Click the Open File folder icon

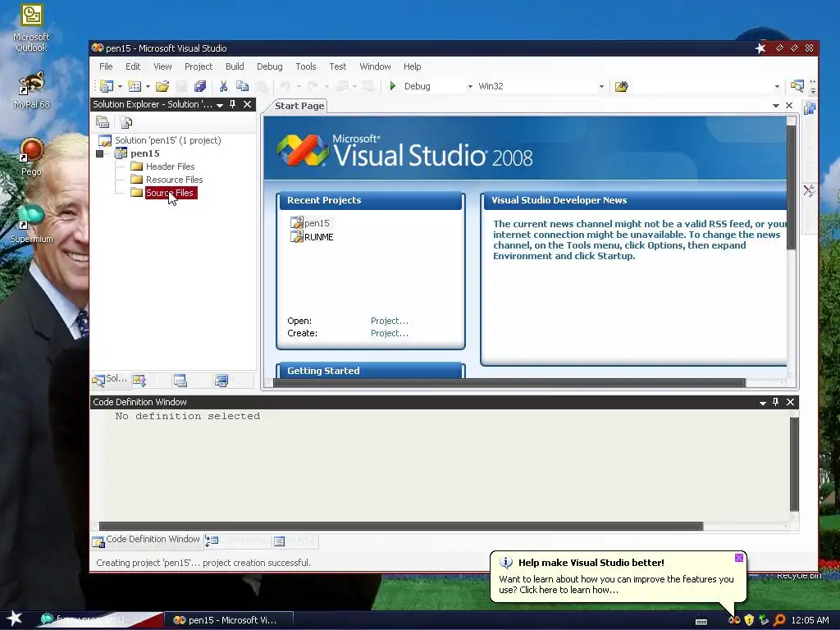162,86
